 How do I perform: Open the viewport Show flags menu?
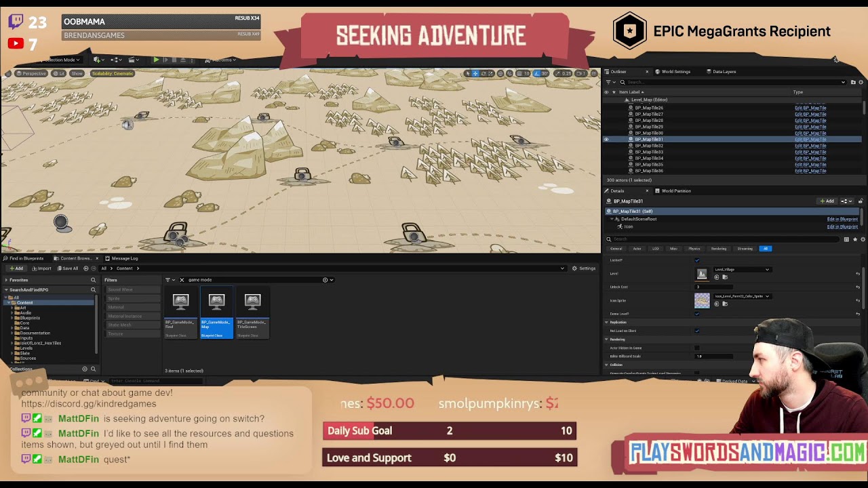pos(77,73)
